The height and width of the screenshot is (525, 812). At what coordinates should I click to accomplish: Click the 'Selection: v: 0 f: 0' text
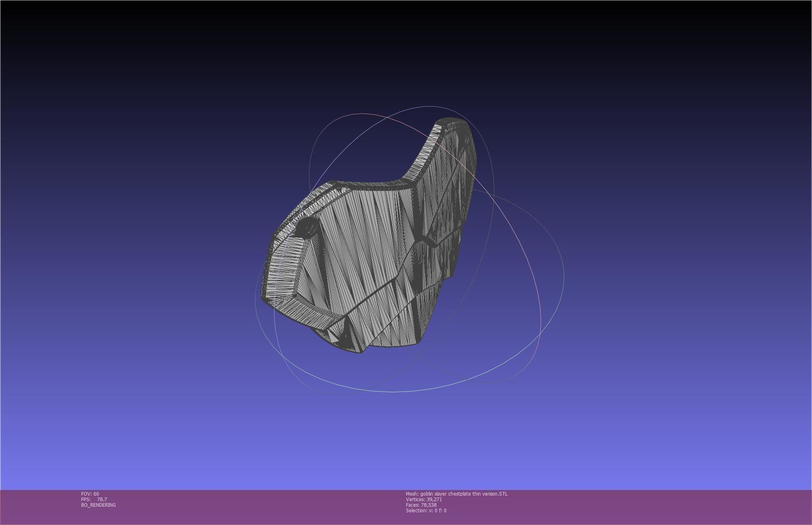[x=426, y=510]
